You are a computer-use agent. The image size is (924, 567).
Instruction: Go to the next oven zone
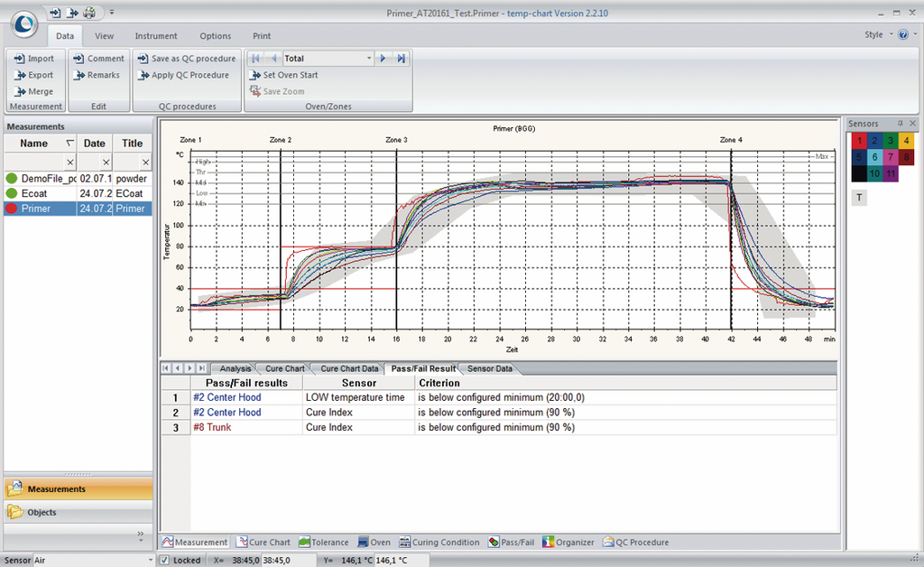(x=383, y=59)
